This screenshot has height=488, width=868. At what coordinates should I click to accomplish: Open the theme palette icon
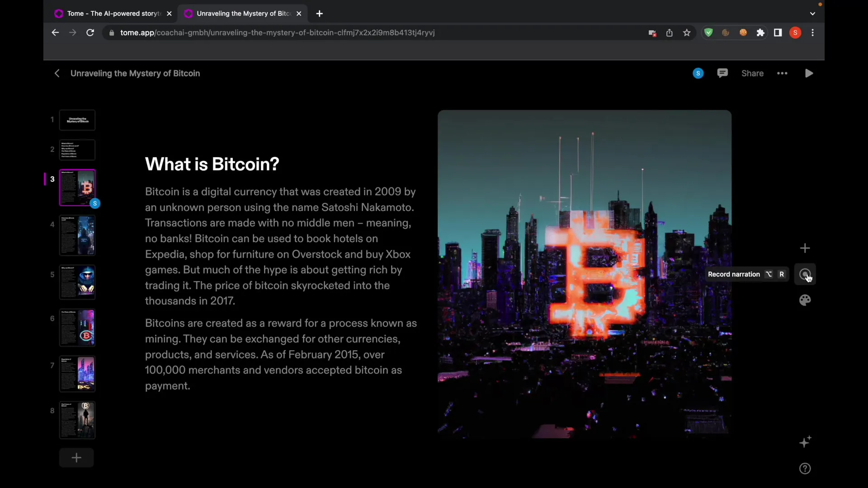(805, 300)
